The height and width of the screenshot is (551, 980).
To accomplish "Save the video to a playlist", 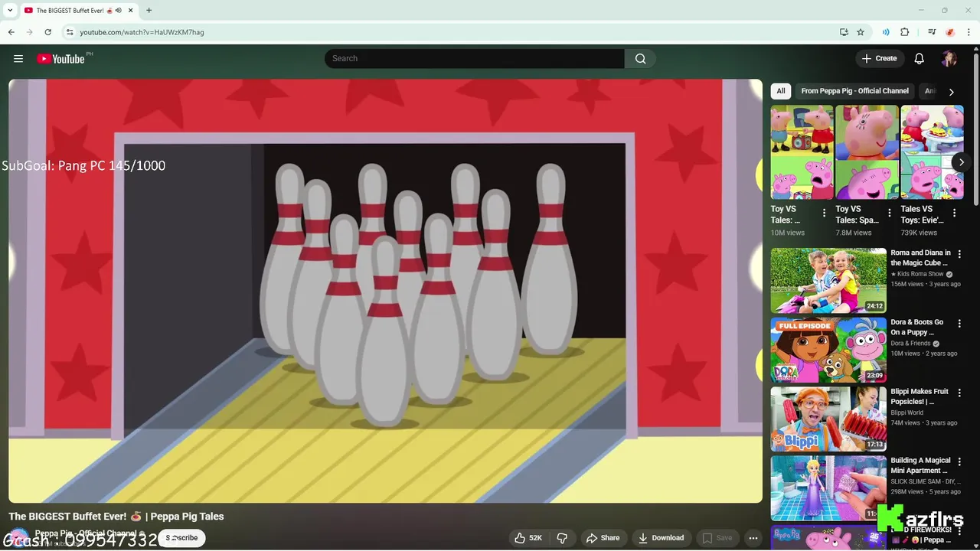I will click(x=717, y=538).
